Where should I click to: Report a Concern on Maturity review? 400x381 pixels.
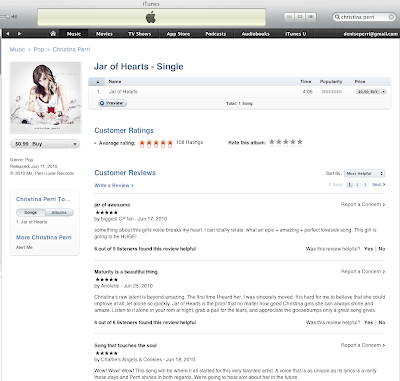(363, 272)
